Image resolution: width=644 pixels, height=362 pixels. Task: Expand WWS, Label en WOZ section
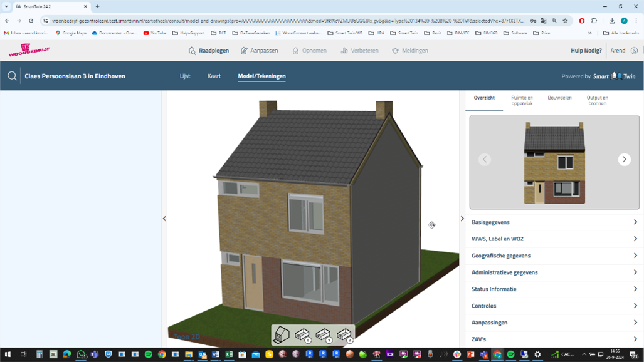pos(554,239)
